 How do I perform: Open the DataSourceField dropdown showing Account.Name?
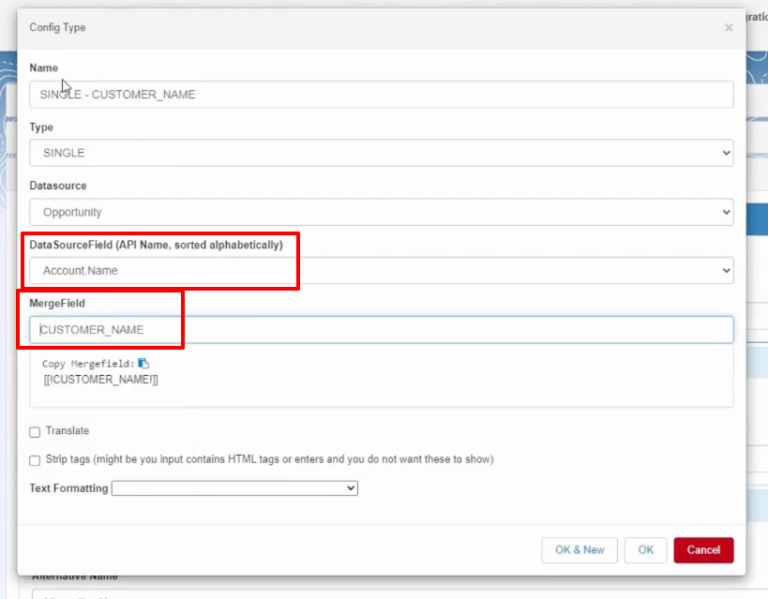pyautogui.click(x=381, y=270)
